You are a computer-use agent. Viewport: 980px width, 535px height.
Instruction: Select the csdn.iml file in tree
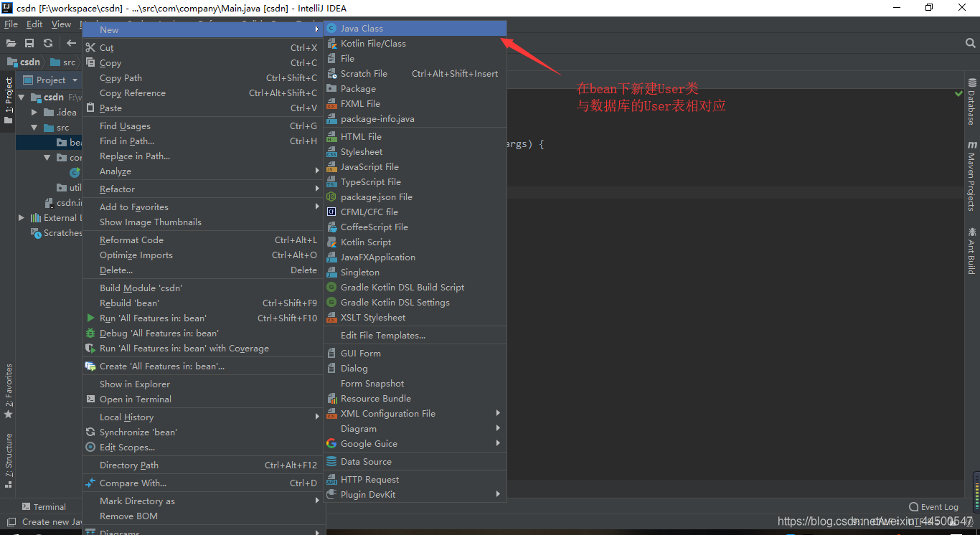point(64,202)
